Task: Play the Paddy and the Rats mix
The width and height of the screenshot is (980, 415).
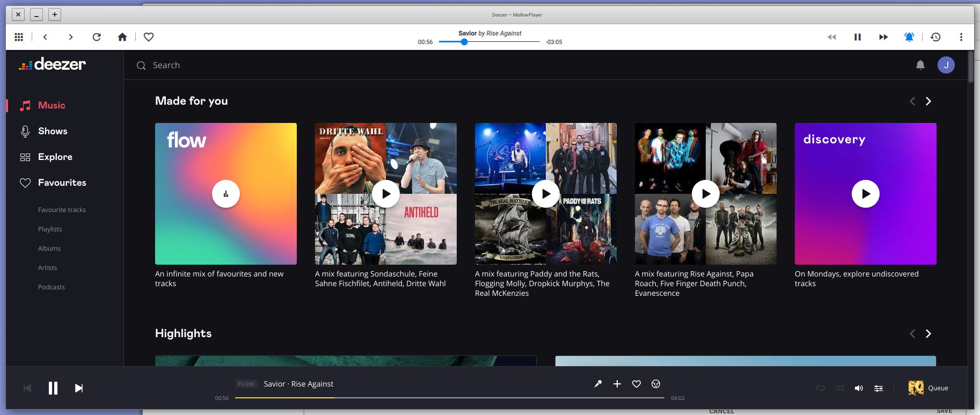Action: tap(546, 194)
